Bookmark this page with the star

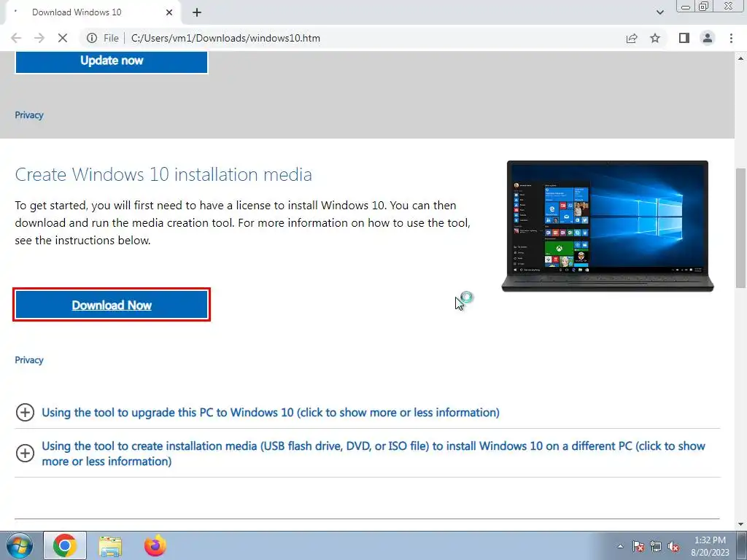(655, 38)
